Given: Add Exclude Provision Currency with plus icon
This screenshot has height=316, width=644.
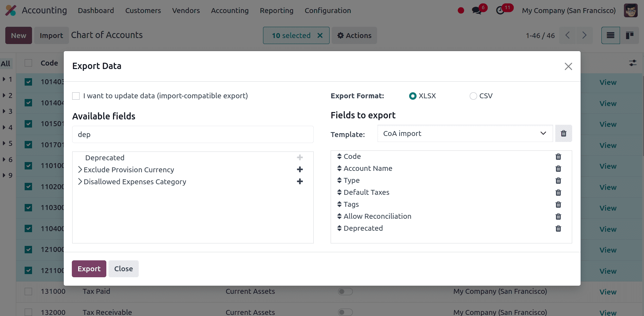Looking at the screenshot, I should (x=300, y=169).
